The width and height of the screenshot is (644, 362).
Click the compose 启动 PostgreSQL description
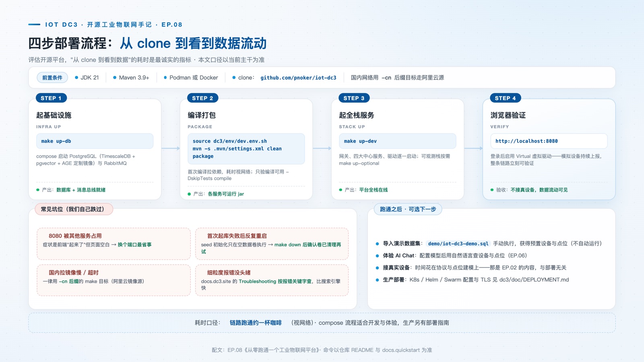click(x=86, y=160)
